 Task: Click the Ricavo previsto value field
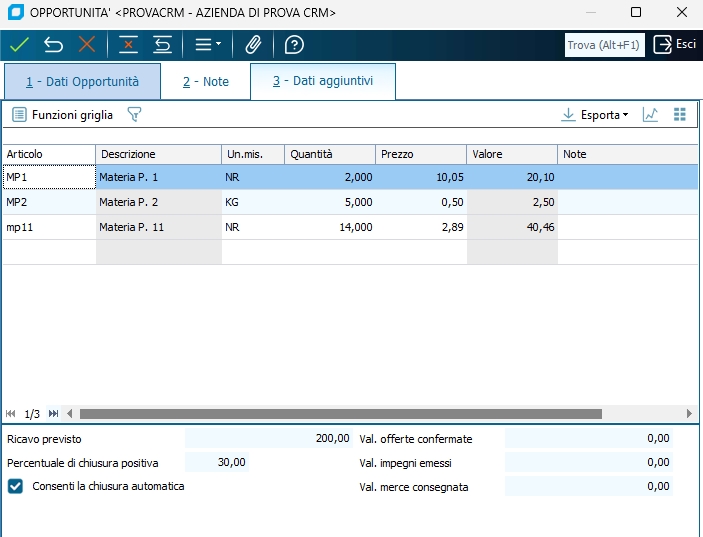click(270, 438)
